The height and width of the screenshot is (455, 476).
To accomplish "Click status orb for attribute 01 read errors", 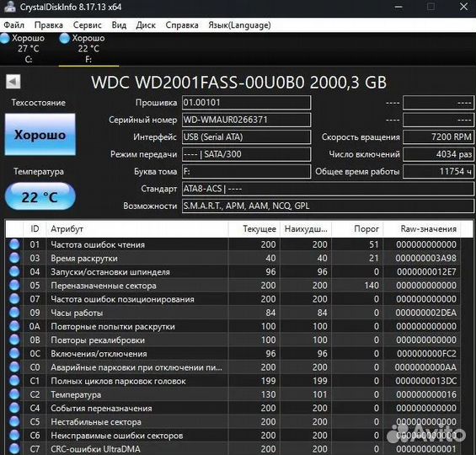I will tap(14, 244).
